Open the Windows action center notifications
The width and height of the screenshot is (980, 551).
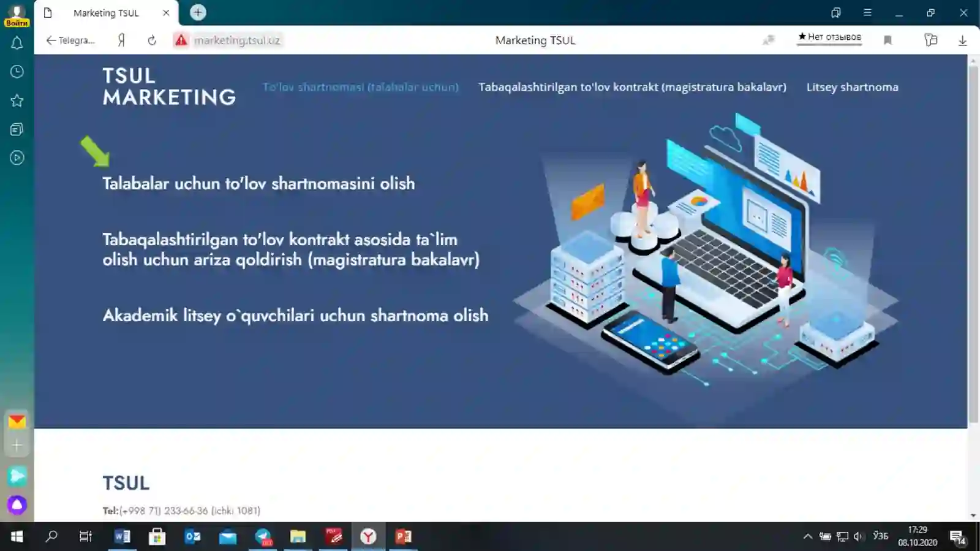pos(957,537)
